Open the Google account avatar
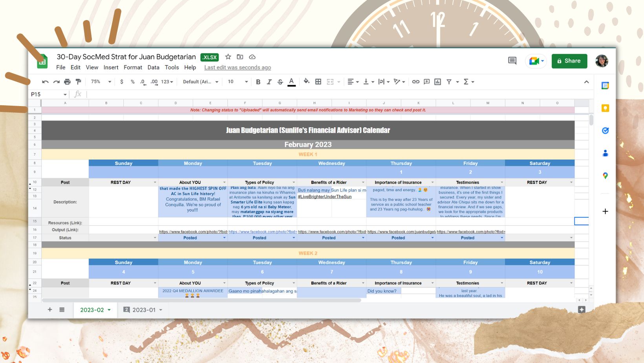 tap(602, 61)
